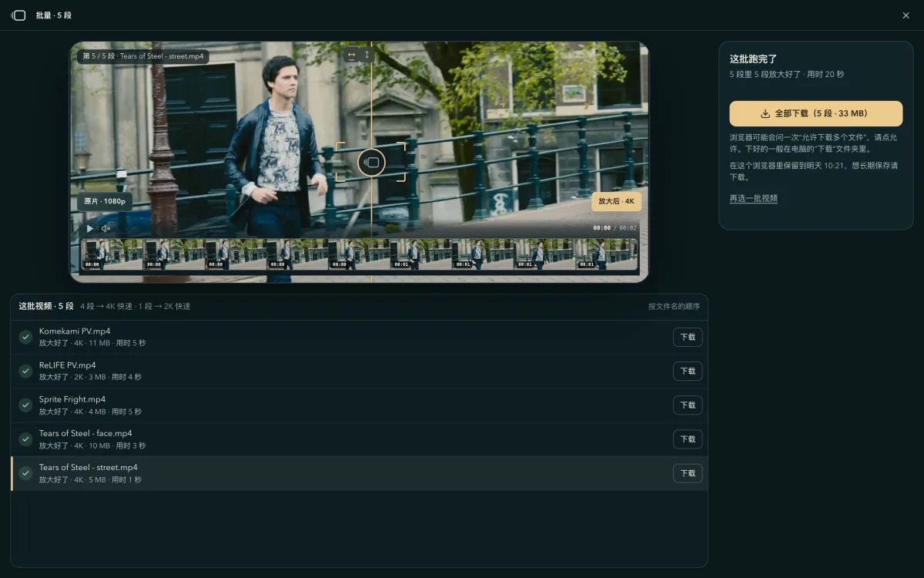The width and height of the screenshot is (924, 578).
Task: Download ReLIFE PV.mp4
Action: click(688, 371)
